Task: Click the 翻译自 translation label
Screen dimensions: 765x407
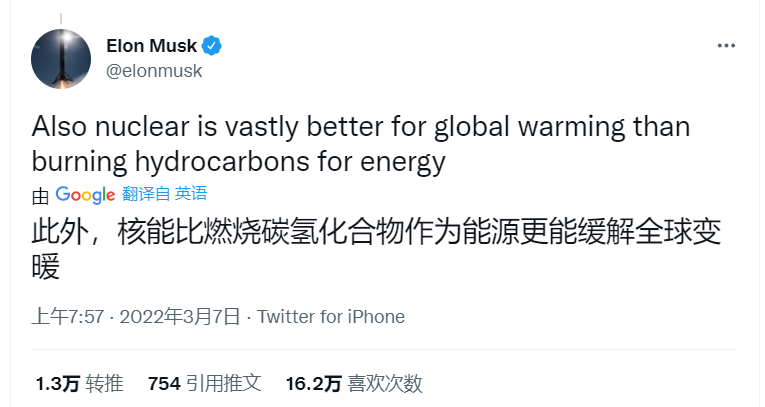Action: [145, 194]
